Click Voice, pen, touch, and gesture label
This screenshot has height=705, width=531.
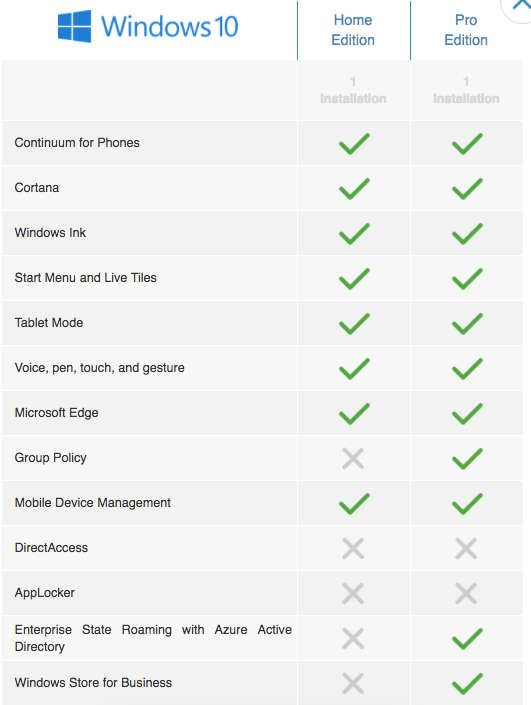[x=99, y=368]
